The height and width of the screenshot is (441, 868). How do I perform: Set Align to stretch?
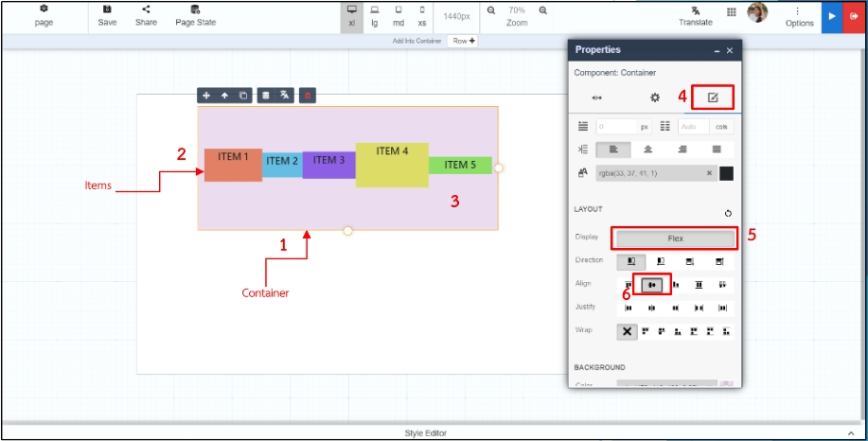tap(700, 285)
